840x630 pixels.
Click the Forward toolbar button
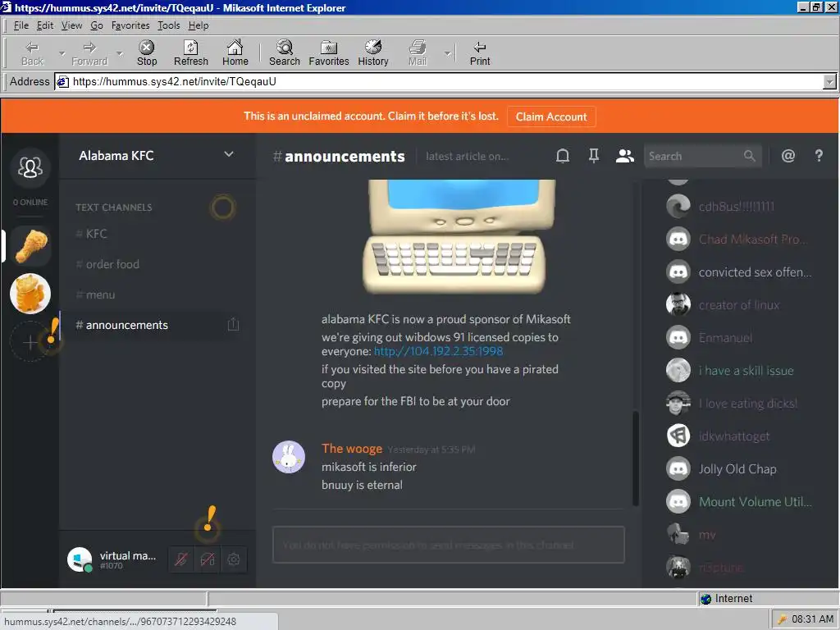tap(89, 53)
